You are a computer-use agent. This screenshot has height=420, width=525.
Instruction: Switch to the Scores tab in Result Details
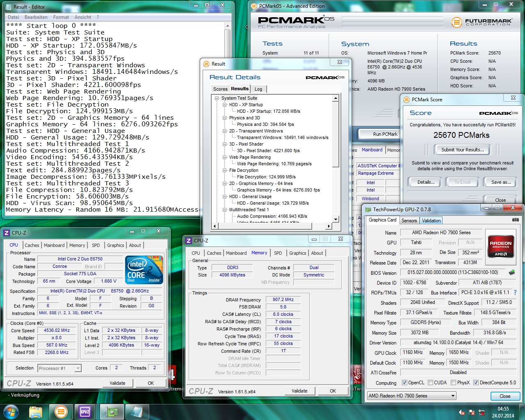point(220,89)
